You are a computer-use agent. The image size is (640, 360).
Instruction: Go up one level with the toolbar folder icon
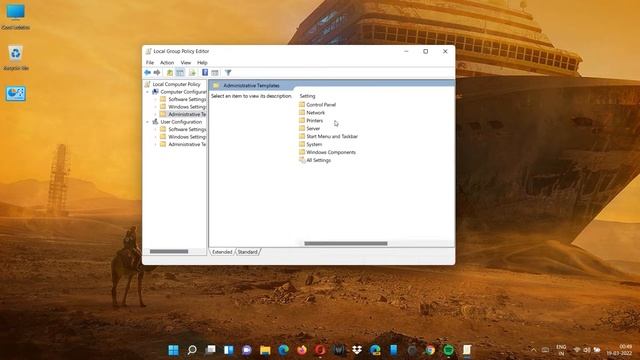(170, 73)
